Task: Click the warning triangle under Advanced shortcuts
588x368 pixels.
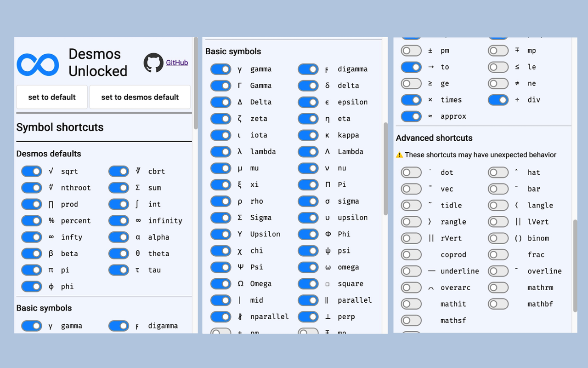Action: click(x=398, y=155)
